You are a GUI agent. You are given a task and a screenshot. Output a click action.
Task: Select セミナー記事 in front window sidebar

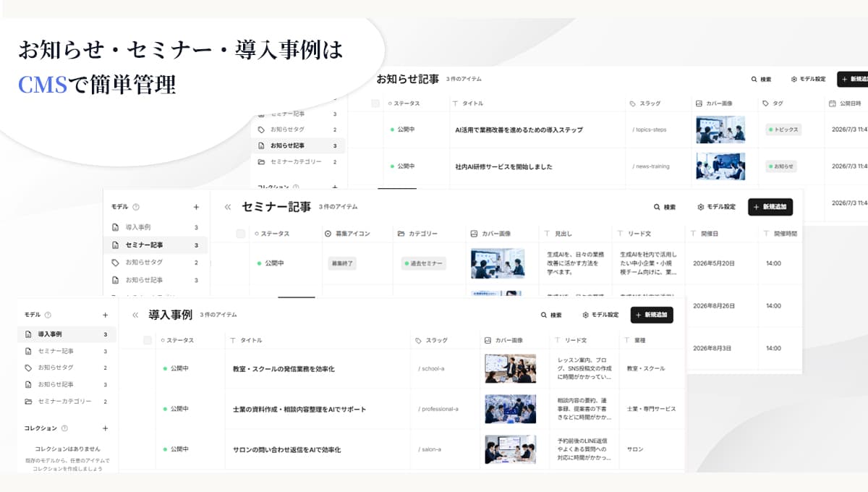pyautogui.click(x=67, y=351)
